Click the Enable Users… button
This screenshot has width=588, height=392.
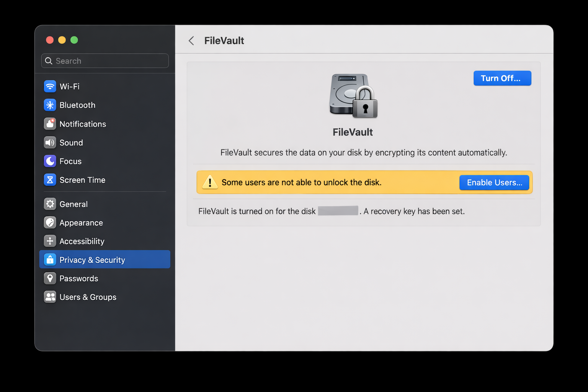click(494, 183)
